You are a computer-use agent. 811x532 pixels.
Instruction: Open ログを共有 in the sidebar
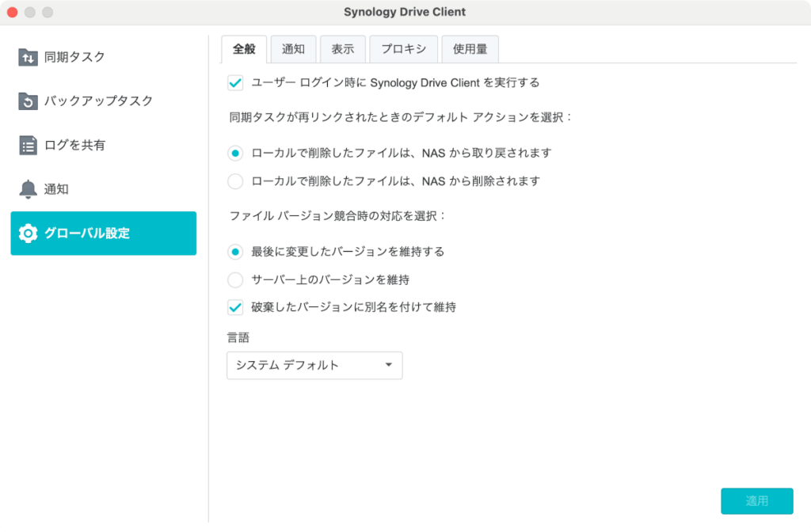(x=104, y=146)
